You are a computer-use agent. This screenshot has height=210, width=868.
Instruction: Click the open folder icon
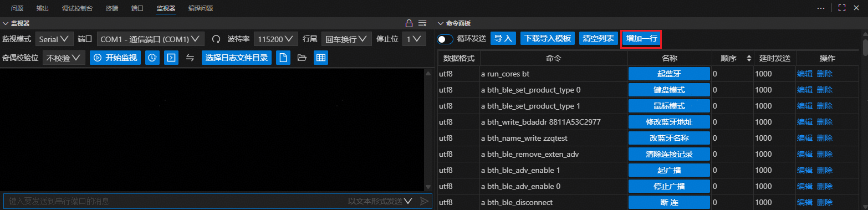(302, 58)
